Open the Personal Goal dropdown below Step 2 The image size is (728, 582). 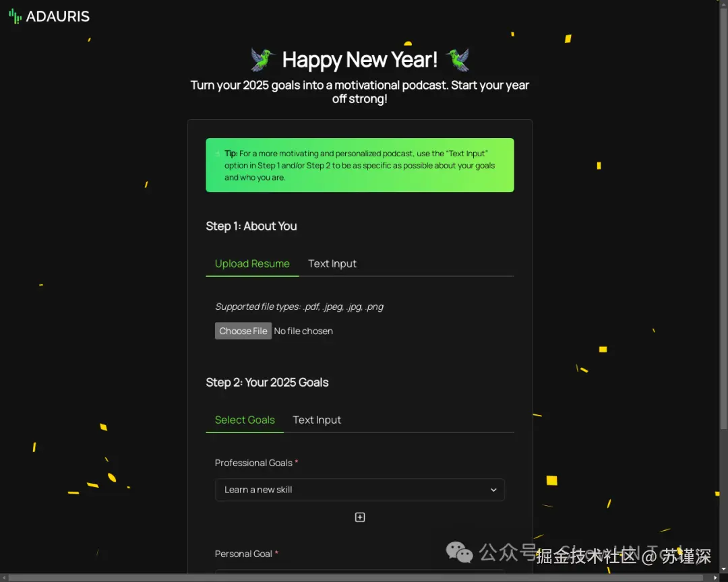click(x=359, y=576)
